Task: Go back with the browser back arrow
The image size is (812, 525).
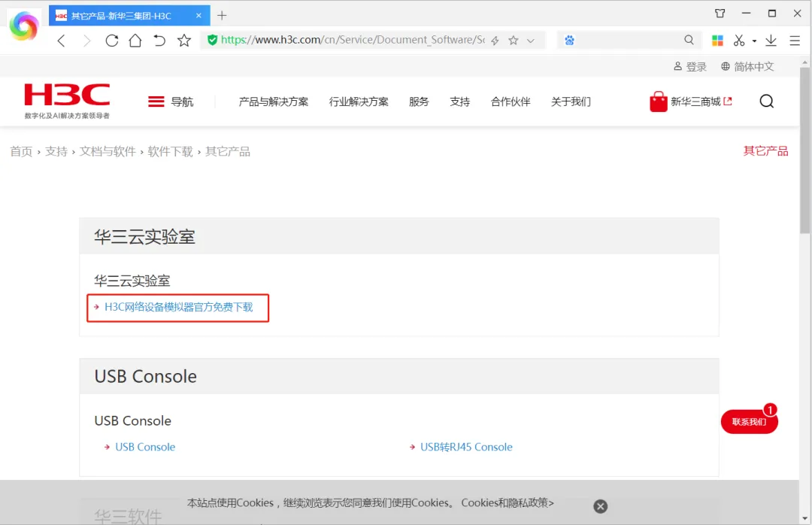Action: 62,41
